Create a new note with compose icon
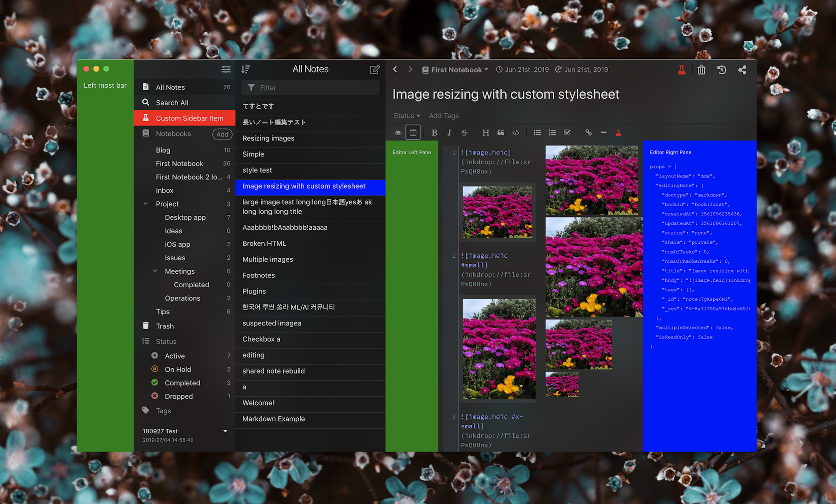This screenshot has height=504, width=836. [x=375, y=69]
